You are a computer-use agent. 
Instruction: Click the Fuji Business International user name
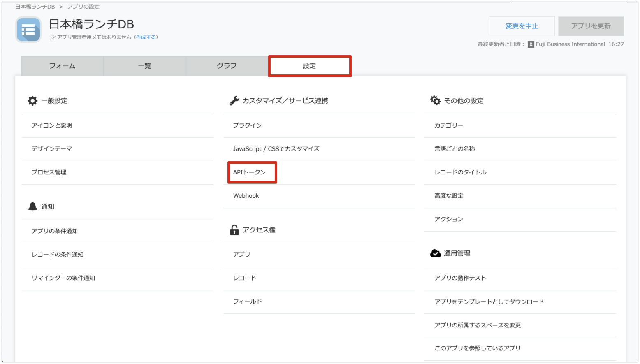[x=570, y=44]
